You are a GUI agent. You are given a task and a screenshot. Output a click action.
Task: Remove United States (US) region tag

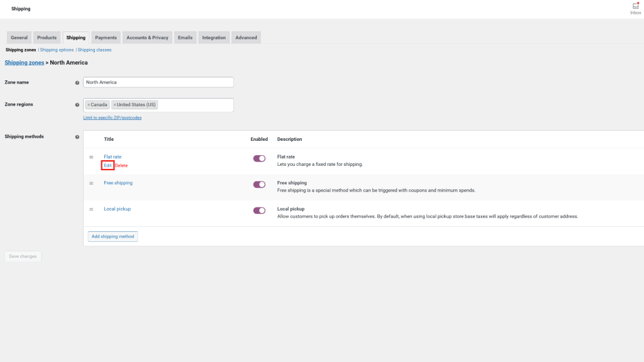pyautogui.click(x=114, y=105)
